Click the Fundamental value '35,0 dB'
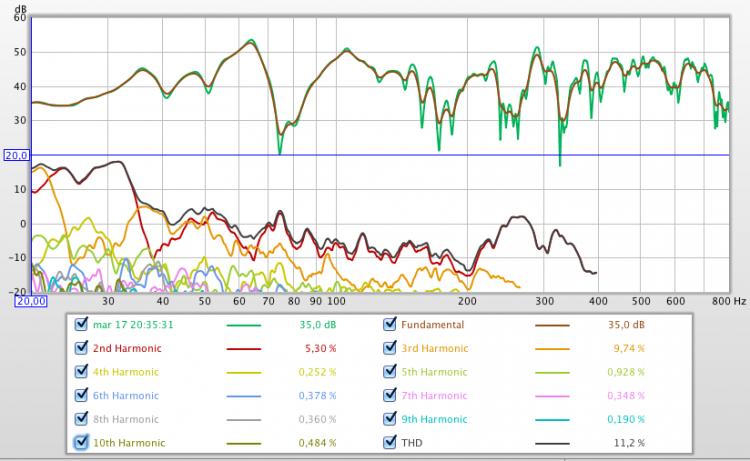The height and width of the screenshot is (461, 750). tap(627, 325)
